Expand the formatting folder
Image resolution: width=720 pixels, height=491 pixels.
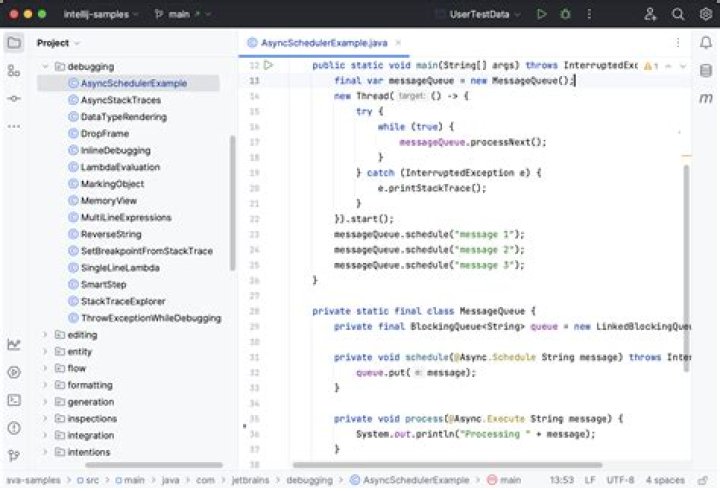pyautogui.click(x=45, y=385)
